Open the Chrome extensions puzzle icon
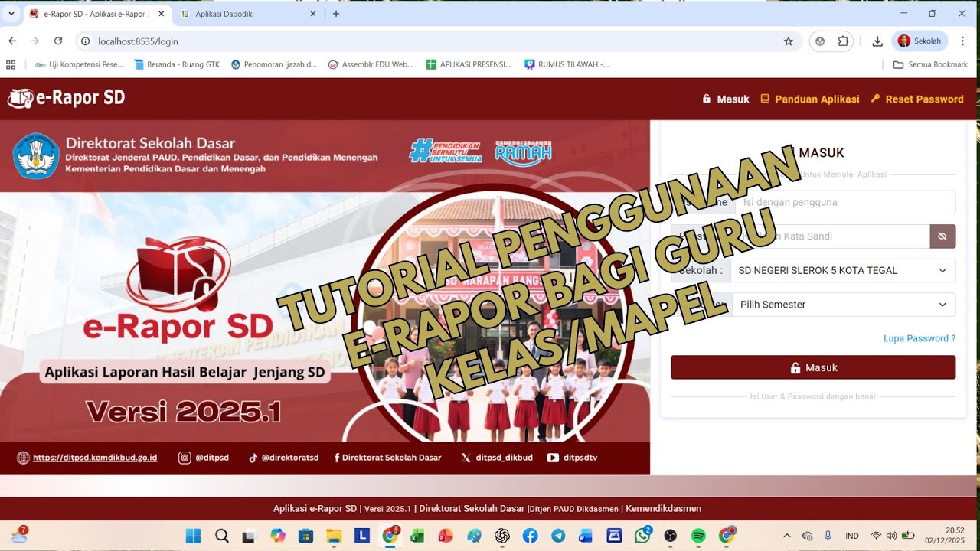 [843, 41]
